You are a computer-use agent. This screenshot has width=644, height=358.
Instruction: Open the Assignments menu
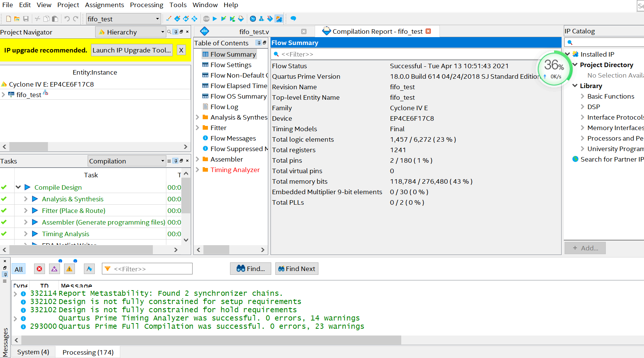click(x=104, y=5)
